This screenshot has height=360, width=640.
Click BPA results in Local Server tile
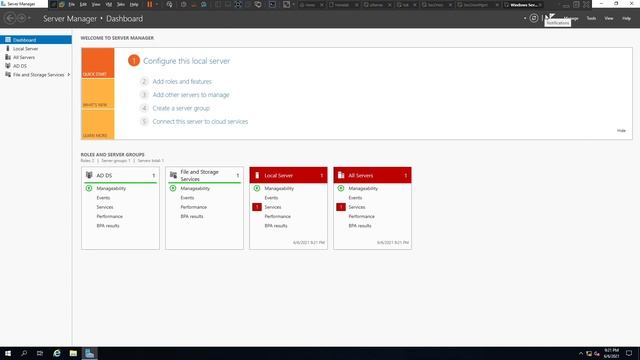(276, 226)
